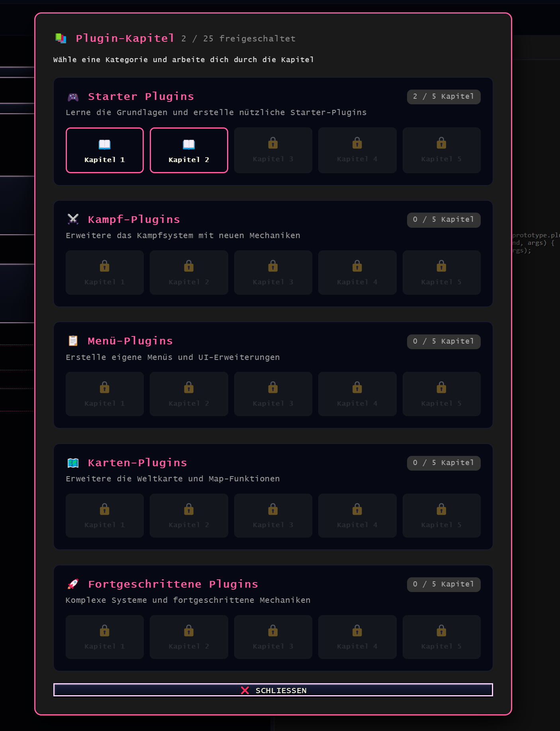This screenshot has width=560, height=731.
Task: Click the 2 / 5 Kapitel progress badge
Action: point(443,97)
